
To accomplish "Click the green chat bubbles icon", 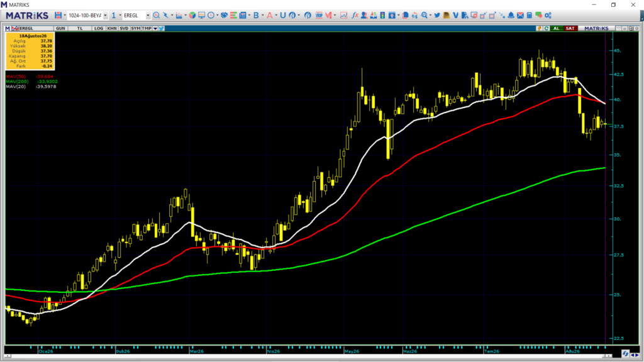I will (538, 15).
